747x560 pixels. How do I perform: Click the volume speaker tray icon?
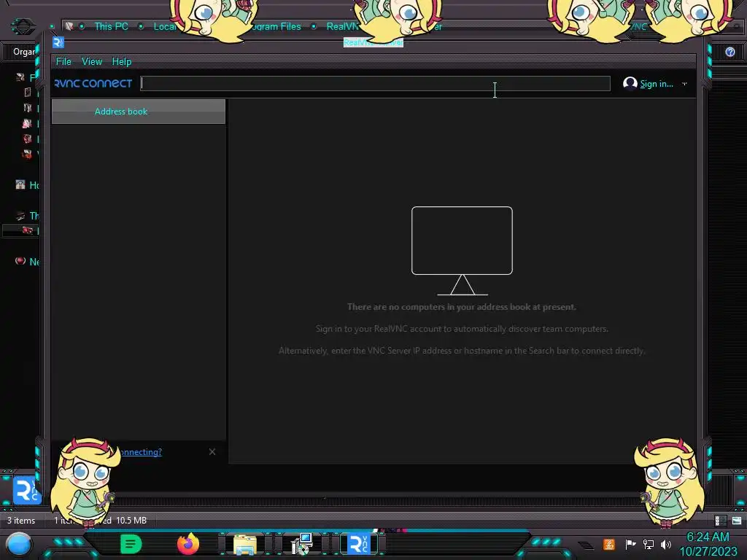pos(665,544)
